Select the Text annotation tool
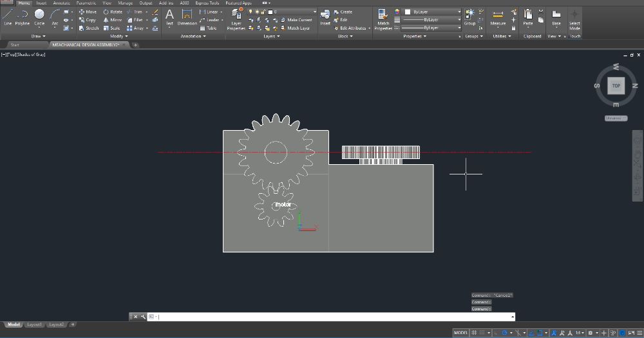Image resolution: width=644 pixels, height=338 pixels. (x=169, y=17)
